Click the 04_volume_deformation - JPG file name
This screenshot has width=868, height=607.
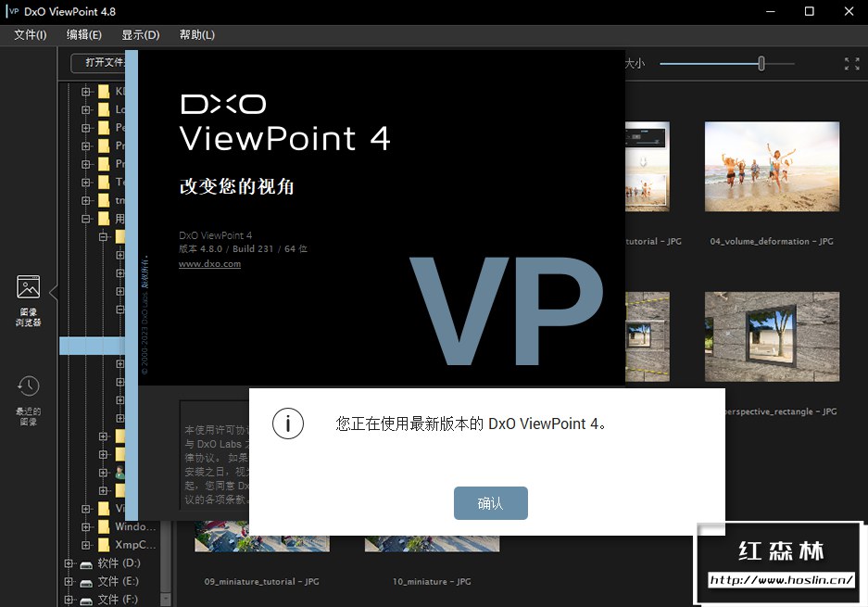[772, 242]
